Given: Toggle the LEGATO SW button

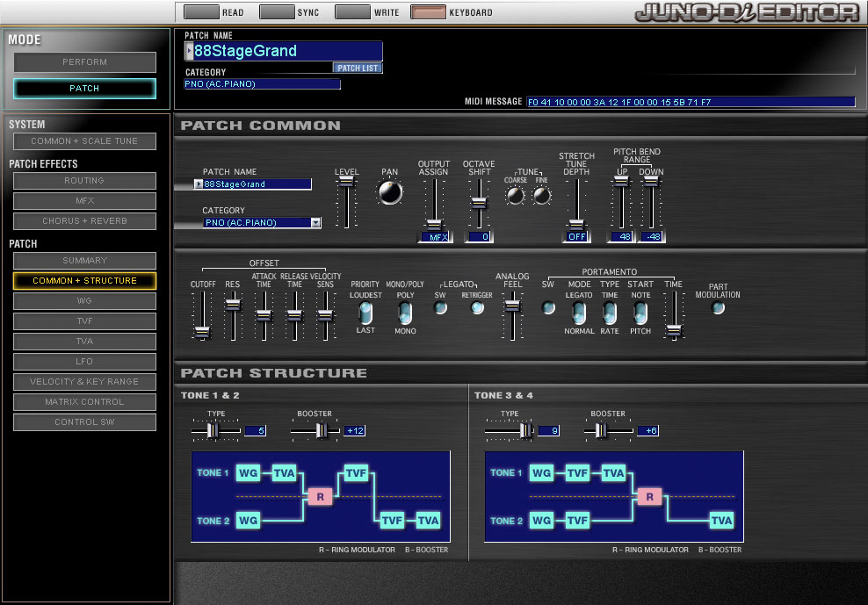Looking at the screenshot, I should coord(441,307).
